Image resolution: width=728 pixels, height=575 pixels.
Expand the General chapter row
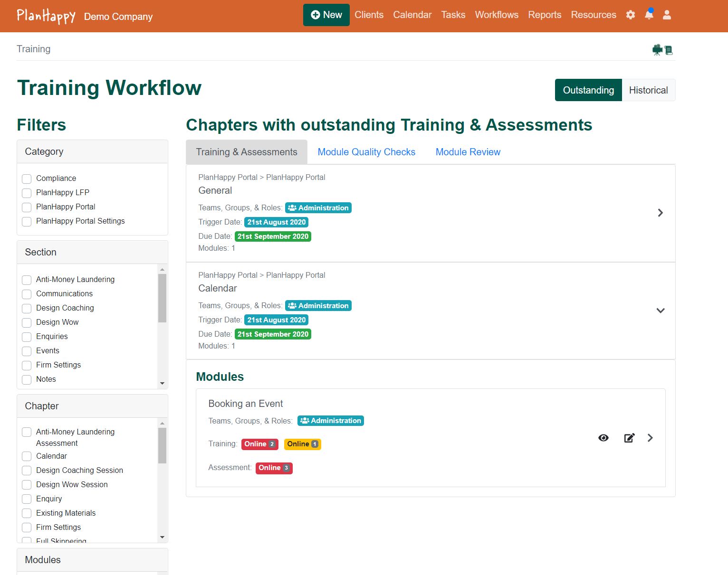[x=660, y=213]
